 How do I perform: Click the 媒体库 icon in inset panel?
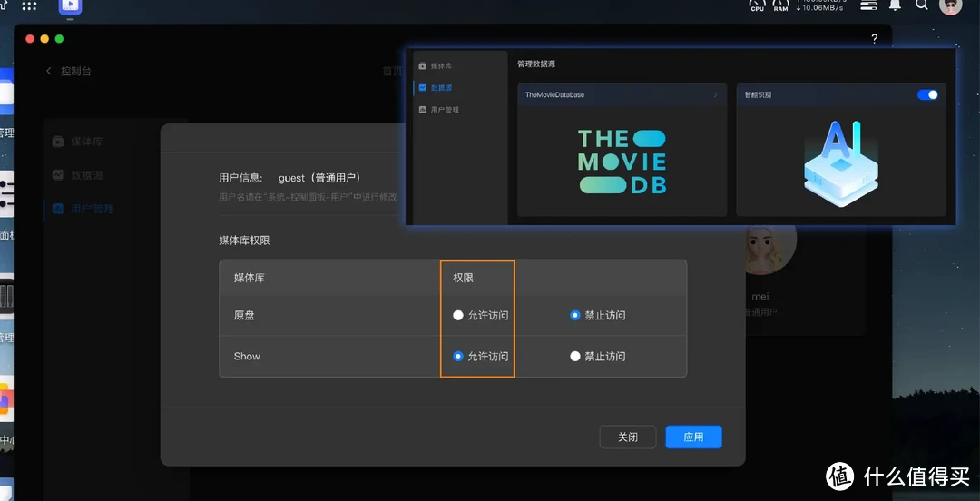click(423, 65)
